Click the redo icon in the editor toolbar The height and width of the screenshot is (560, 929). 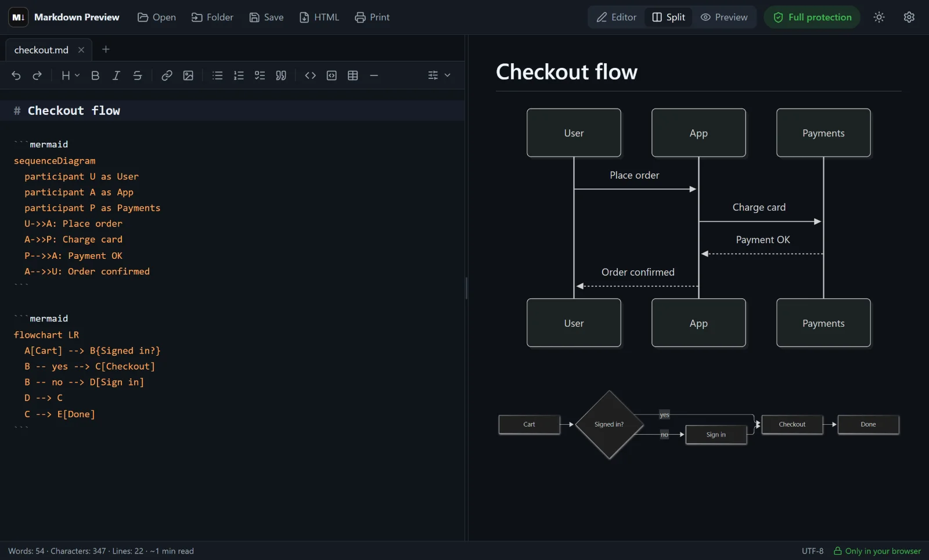click(37, 75)
